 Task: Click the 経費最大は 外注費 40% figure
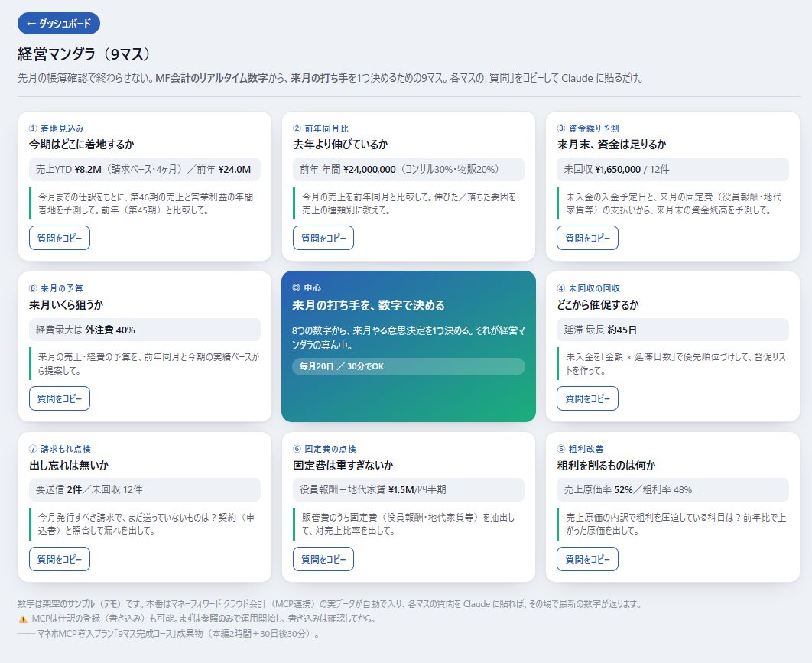tap(145, 330)
